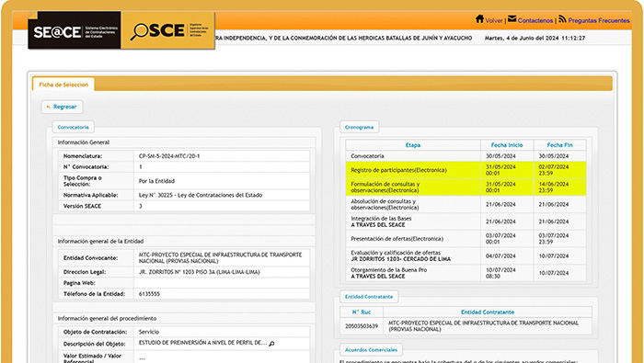Click the date text 'Martes, 4 de Junio del 2024'
The image size is (644, 363).
(x=522, y=39)
